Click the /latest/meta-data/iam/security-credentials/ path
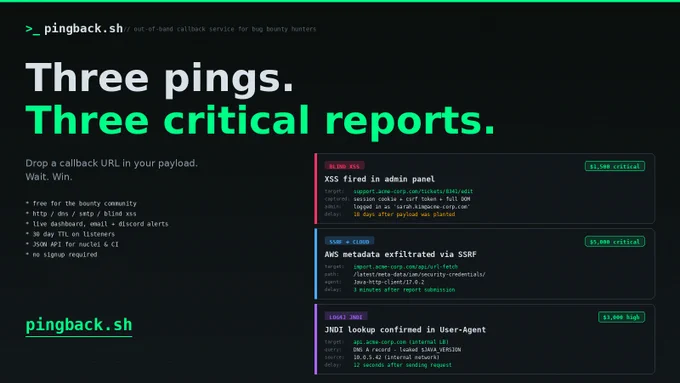Screen dimensions: 680x383 (419, 274)
